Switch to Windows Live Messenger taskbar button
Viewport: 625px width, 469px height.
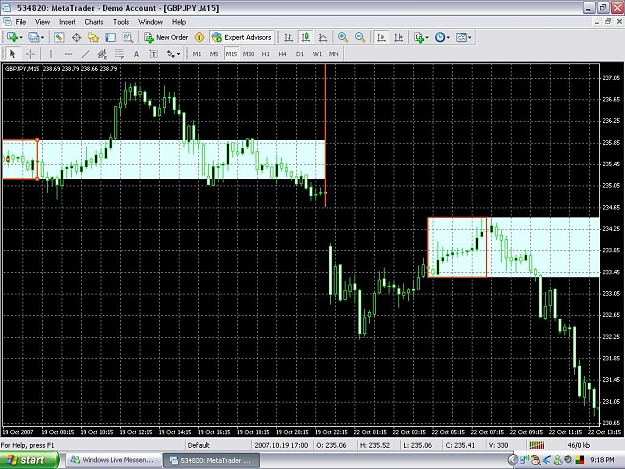(x=113, y=460)
